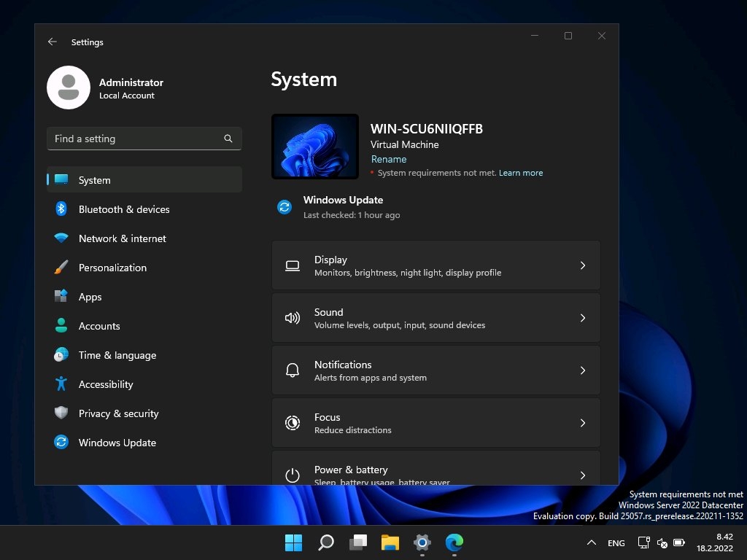
Task: Open the Start menu on taskbar
Action: [293, 542]
